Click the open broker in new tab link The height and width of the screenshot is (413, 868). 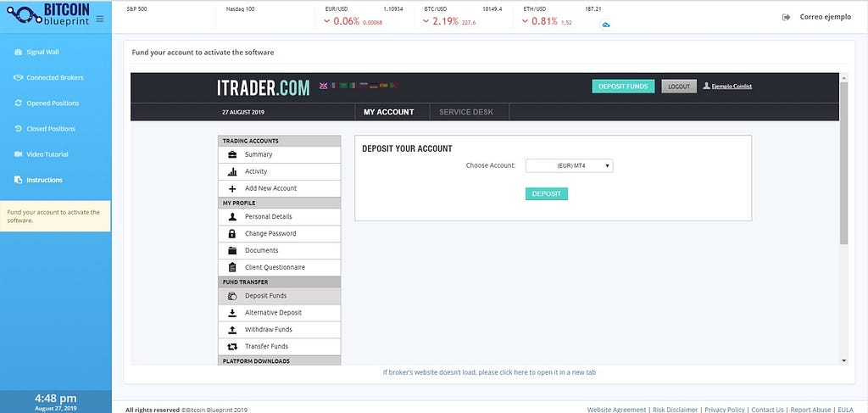click(x=489, y=372)
